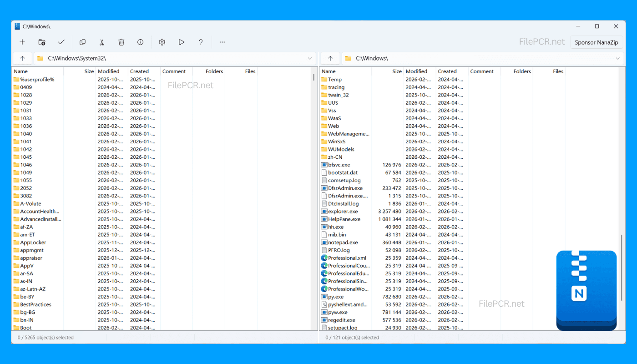Sort left panel by Created column
637x364 pixels.
pos(144,71)
